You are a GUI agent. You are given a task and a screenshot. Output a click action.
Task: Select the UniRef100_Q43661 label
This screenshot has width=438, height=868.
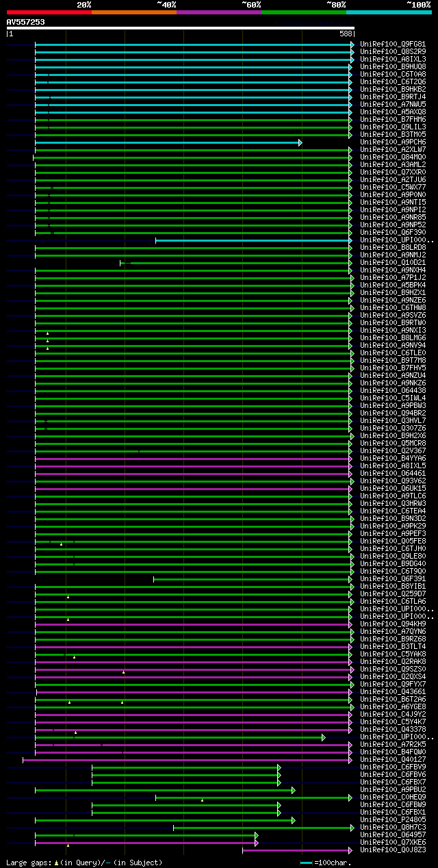pyautogui.click(x=393, y=691)
